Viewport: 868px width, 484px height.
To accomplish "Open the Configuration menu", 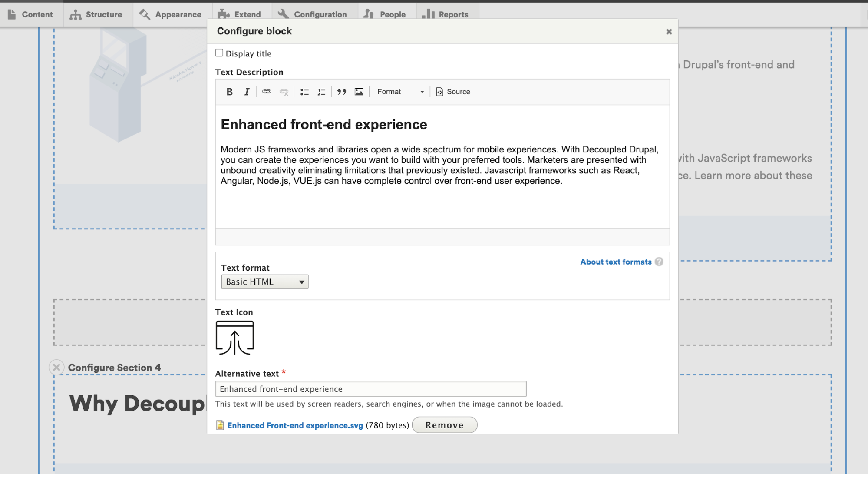I will point(314,13).
